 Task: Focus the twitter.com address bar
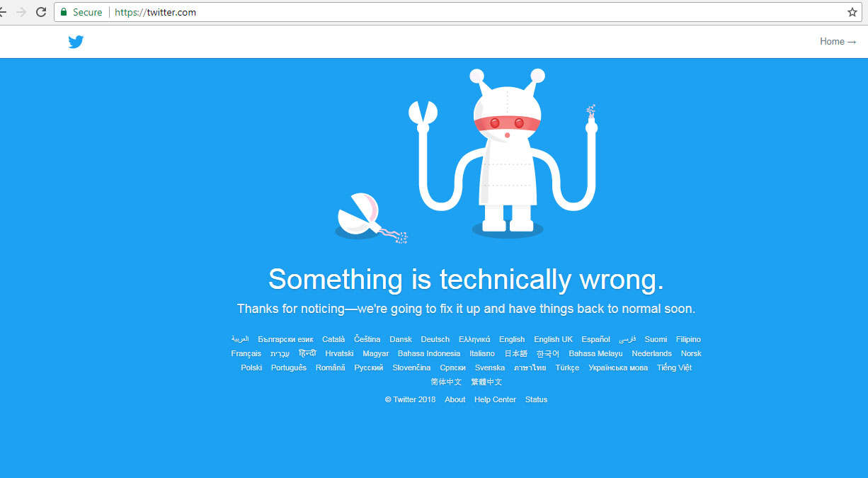click(453, 12)
